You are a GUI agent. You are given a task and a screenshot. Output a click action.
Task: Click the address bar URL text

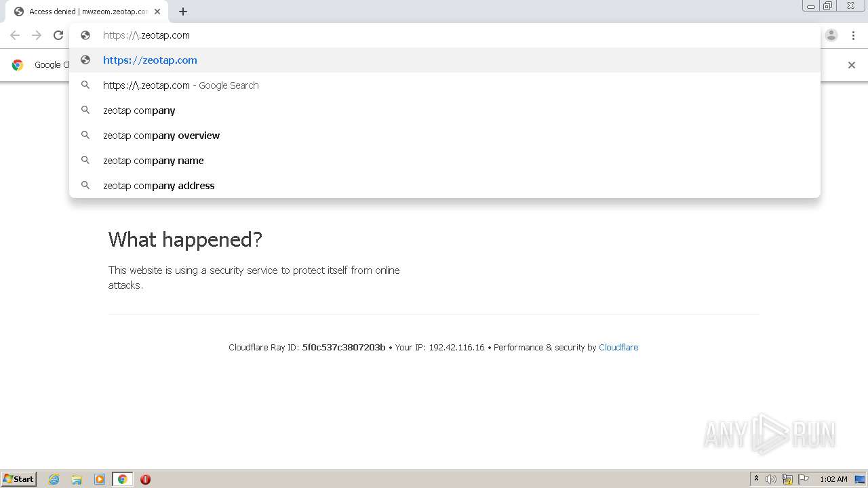pos(146,35)
